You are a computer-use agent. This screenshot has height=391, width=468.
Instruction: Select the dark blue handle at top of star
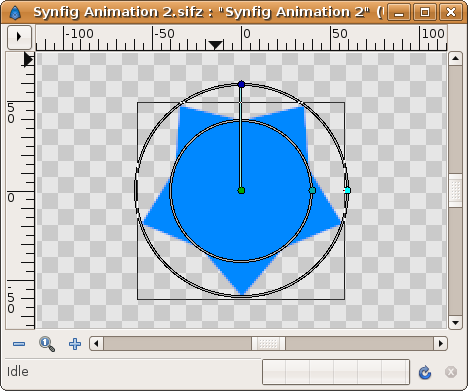(241, 84)
